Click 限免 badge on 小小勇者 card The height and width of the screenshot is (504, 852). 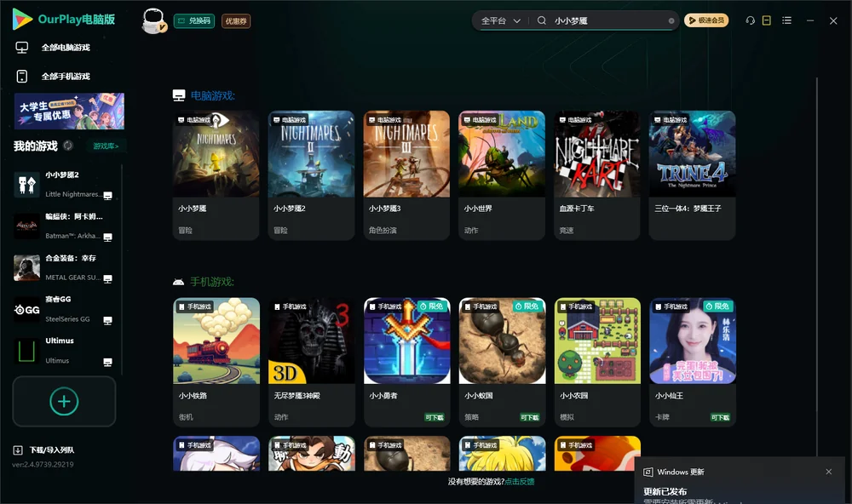click(431, 306)
